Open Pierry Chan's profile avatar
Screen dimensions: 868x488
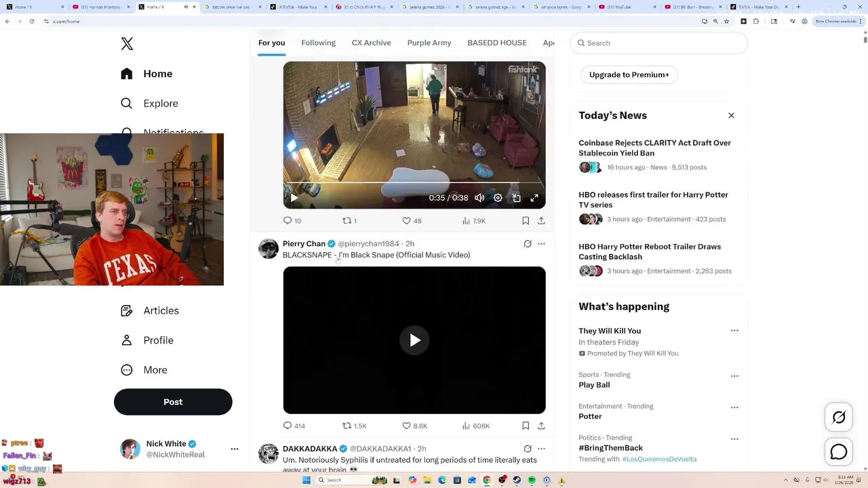[x=269, y=249]
